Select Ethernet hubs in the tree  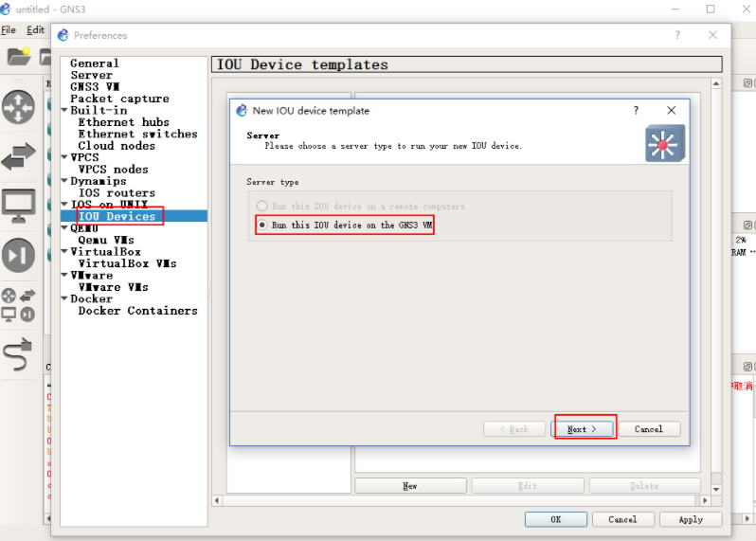124,122
